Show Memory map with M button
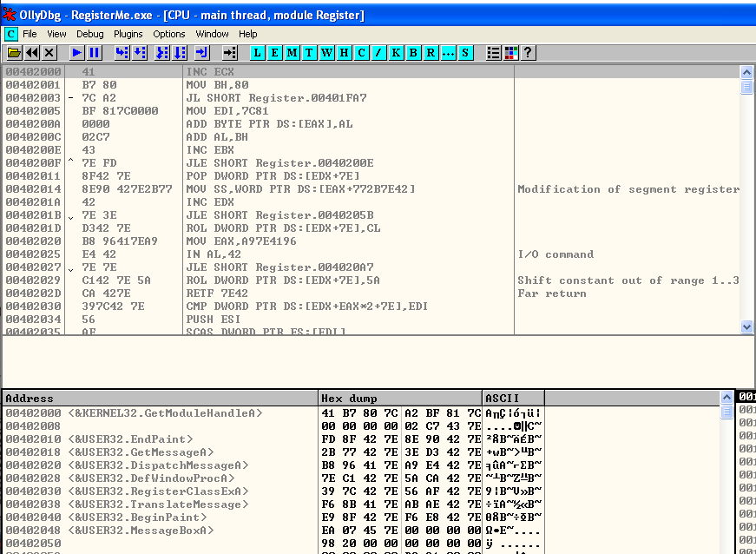756x554 pixels. pos(292,53)
